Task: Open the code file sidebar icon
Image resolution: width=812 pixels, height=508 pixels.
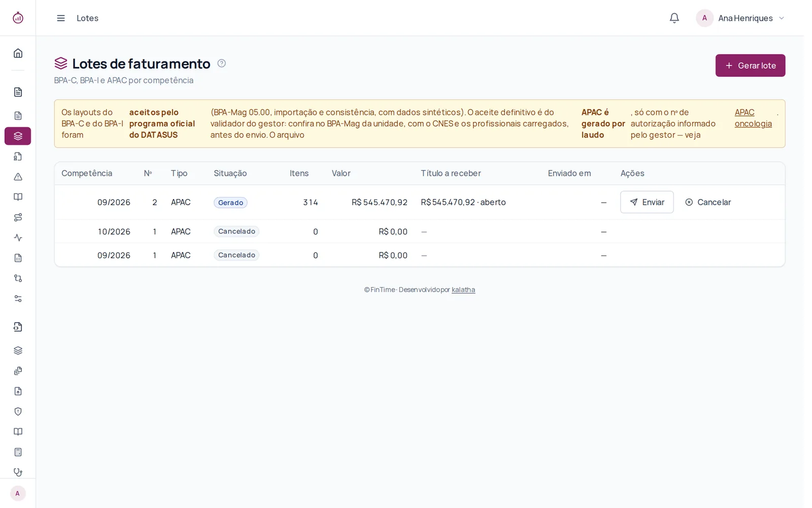Action: pos(18,327)
